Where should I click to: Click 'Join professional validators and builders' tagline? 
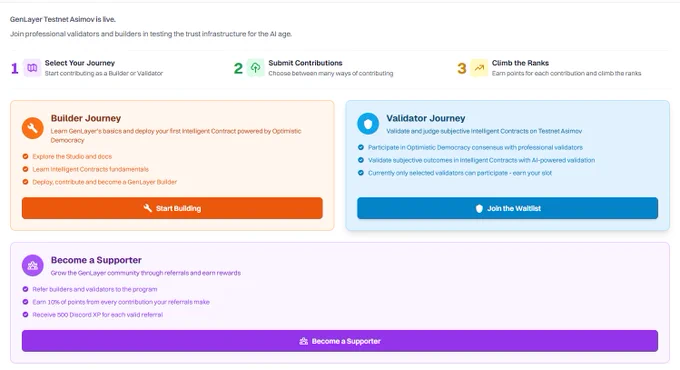pos(151,34)
